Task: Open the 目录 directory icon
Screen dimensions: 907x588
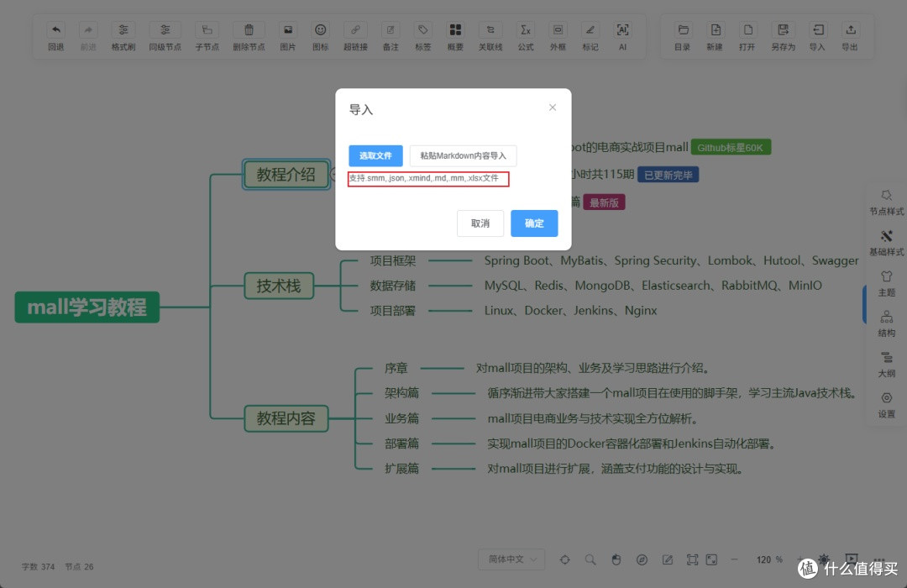Action: (683, 30)
